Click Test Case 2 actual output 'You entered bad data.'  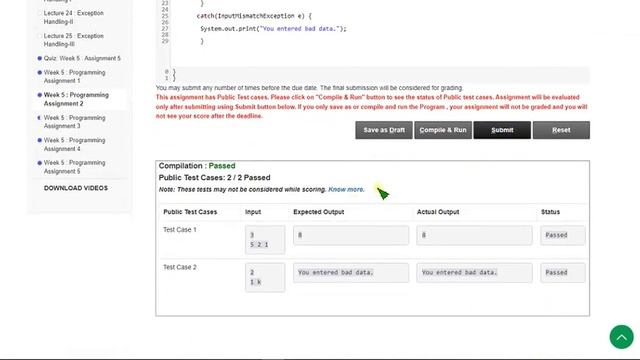click(474, 273)
